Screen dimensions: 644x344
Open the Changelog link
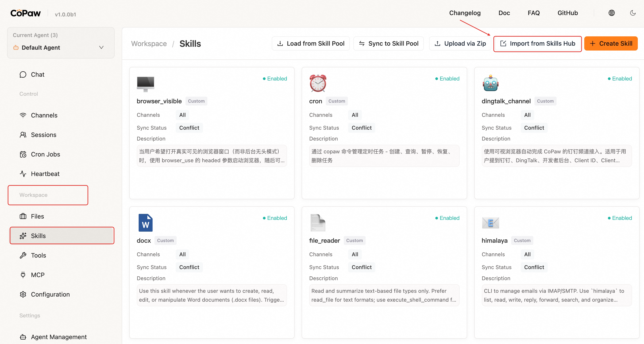tap(465, 13)
